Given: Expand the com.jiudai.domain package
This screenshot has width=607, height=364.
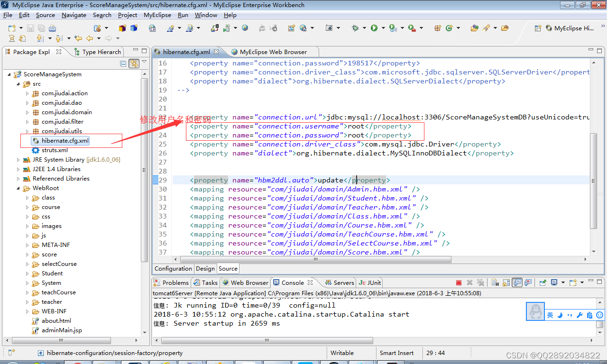Looking at the screenshot, I should [27, 112].
